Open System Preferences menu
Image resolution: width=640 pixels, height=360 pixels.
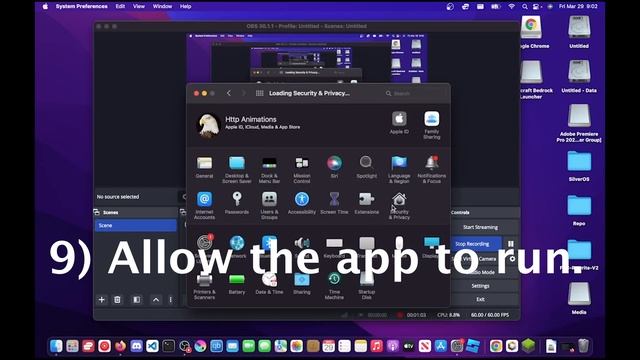(82, 7)
